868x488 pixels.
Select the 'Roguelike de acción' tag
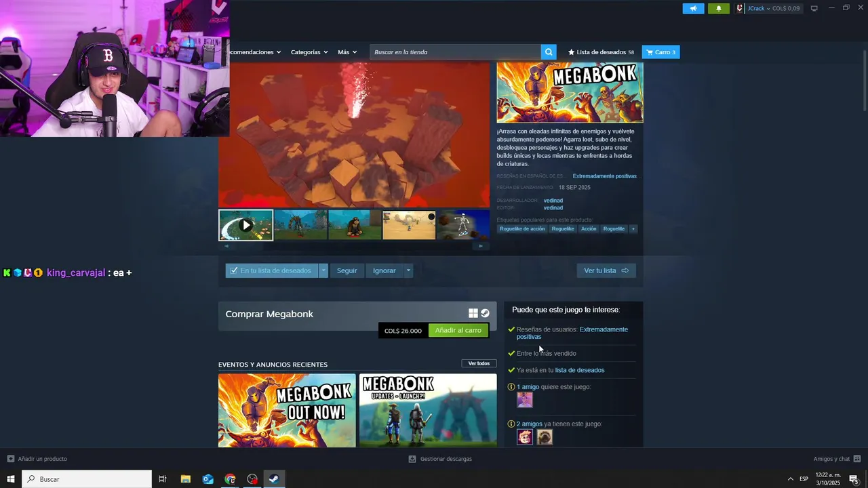point(522,229)
